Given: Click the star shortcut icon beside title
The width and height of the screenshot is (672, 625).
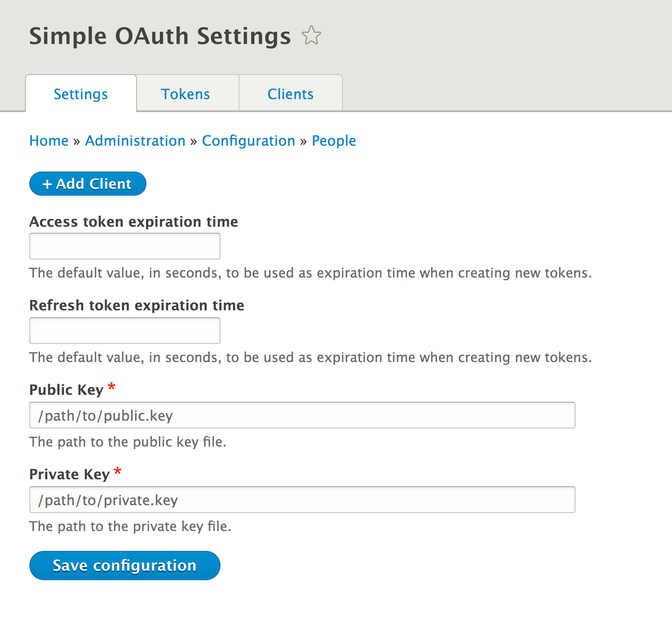Looking at the screenshot, I should [311, 36].
